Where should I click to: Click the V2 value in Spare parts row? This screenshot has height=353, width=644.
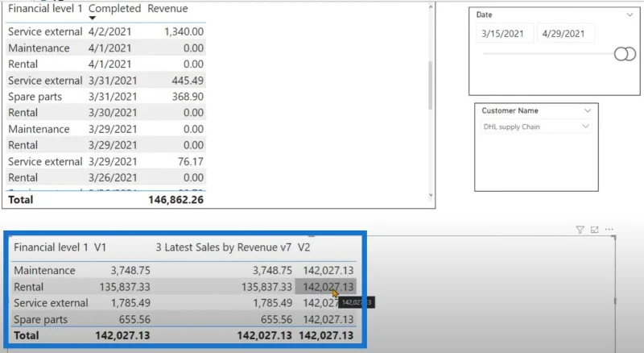(328, 319)
